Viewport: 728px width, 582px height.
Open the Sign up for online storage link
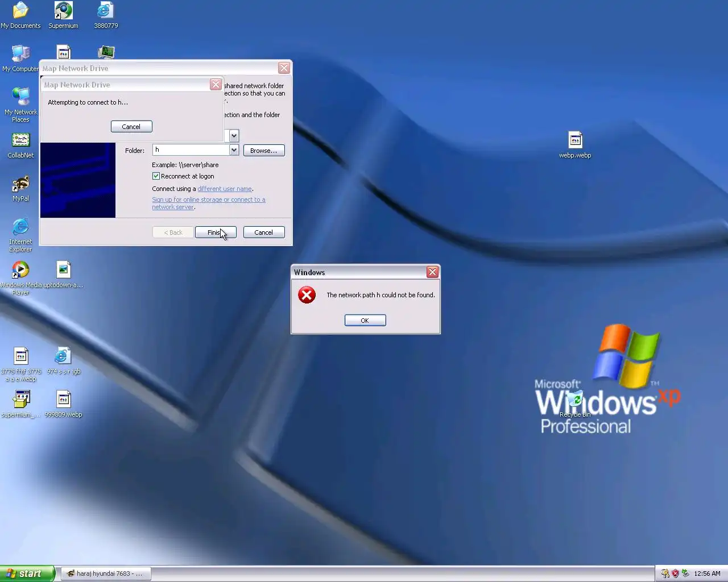209,203
